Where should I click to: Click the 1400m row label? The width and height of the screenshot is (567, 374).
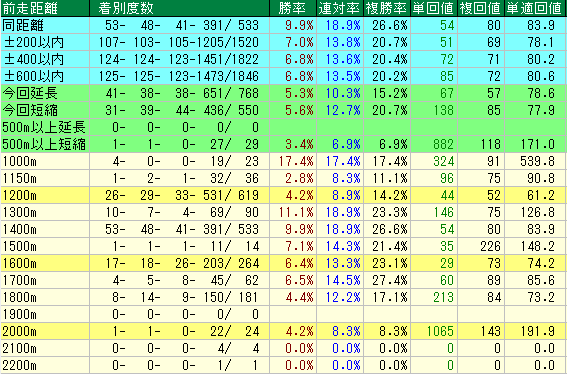(x=20, y=229)
